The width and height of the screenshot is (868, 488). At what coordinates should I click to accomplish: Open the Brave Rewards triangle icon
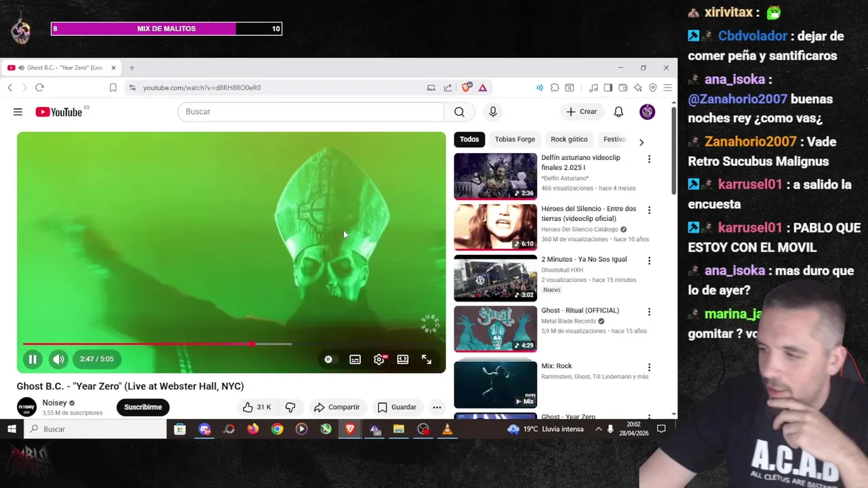tap(483, 87)
